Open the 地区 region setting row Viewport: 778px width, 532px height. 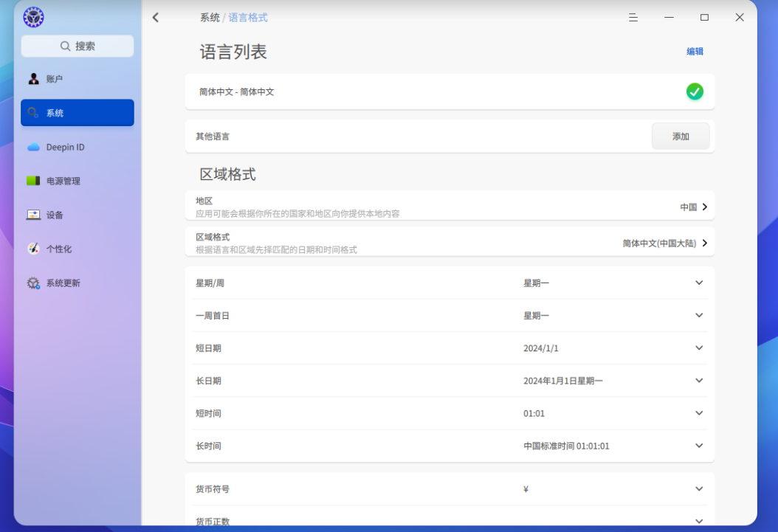449,207
